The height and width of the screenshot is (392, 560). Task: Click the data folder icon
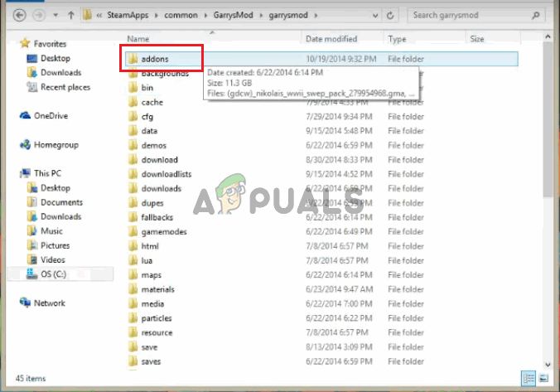(133, 131)
